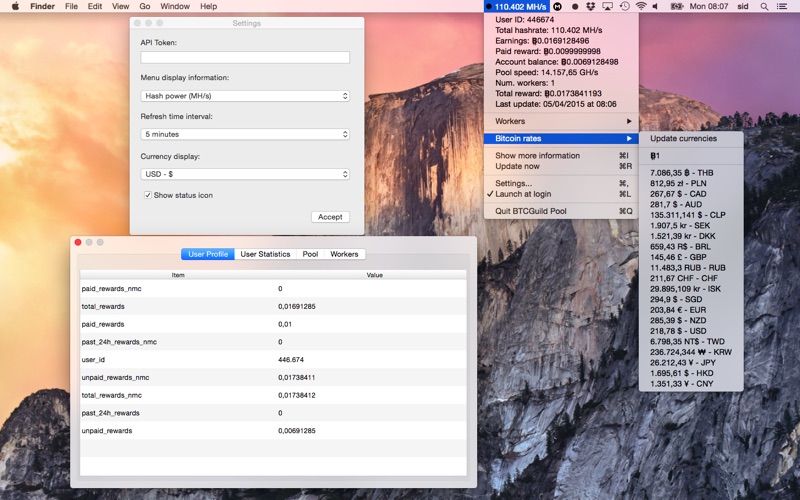Open the Finder menu
Screen dimensions: 800x500
coord(42,6)
